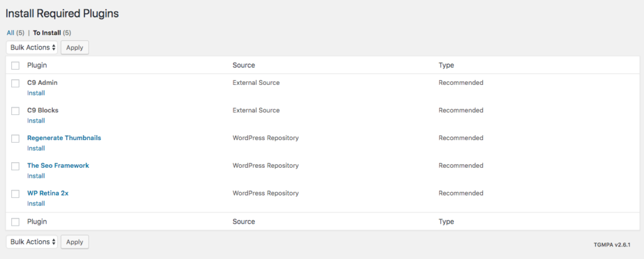Switch to the All (5) filter
Viewport: 644px width, 259px height.
[x=15, y=33]
